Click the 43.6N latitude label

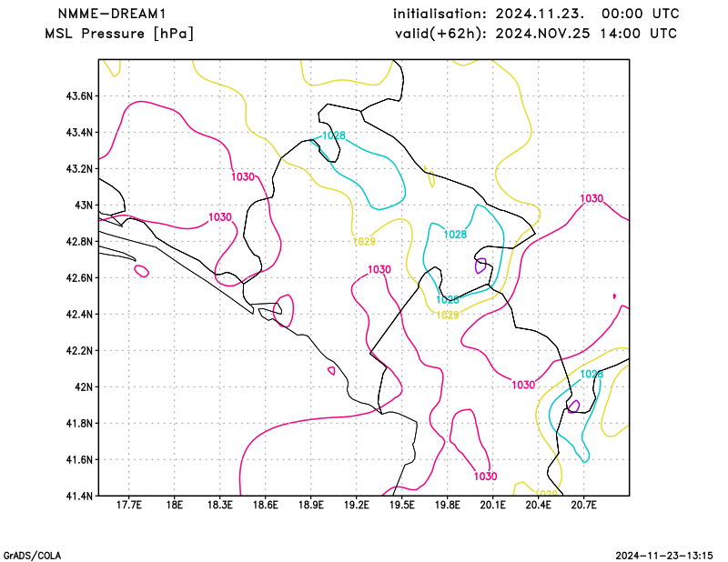(x=79, y=96)
